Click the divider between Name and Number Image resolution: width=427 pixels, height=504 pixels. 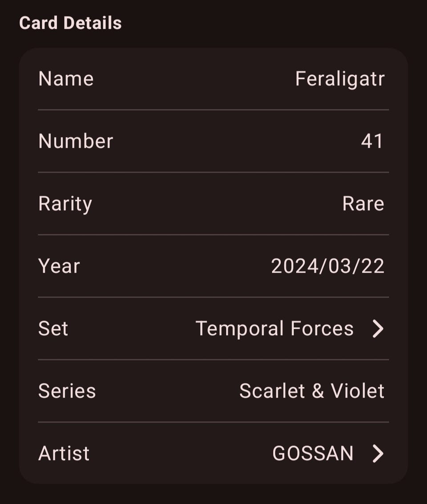tap(213, 110)
